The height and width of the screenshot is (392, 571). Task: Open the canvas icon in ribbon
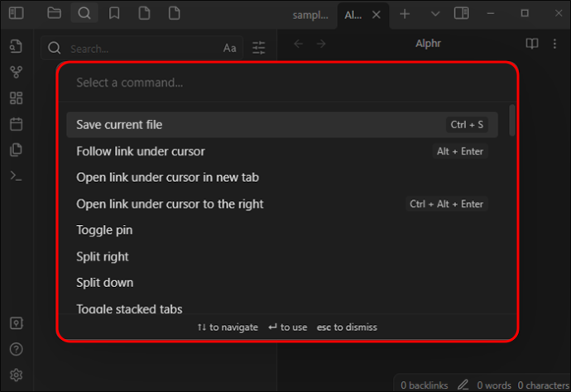coord(16,98)
